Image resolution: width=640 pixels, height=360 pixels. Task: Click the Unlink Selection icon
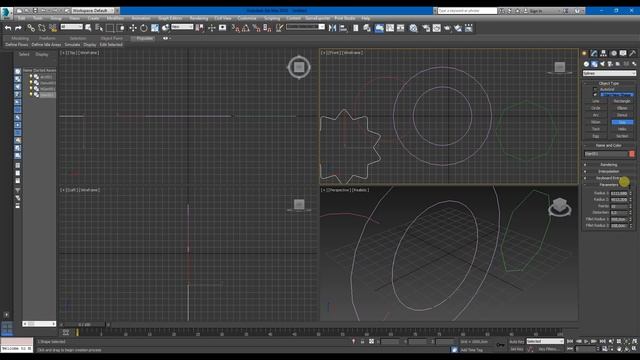[x=42, y=28]
